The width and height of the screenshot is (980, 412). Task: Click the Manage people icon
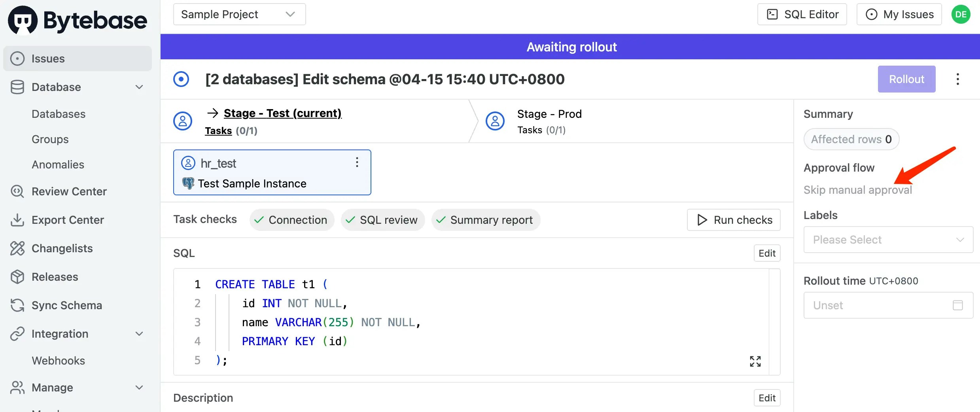17,387
